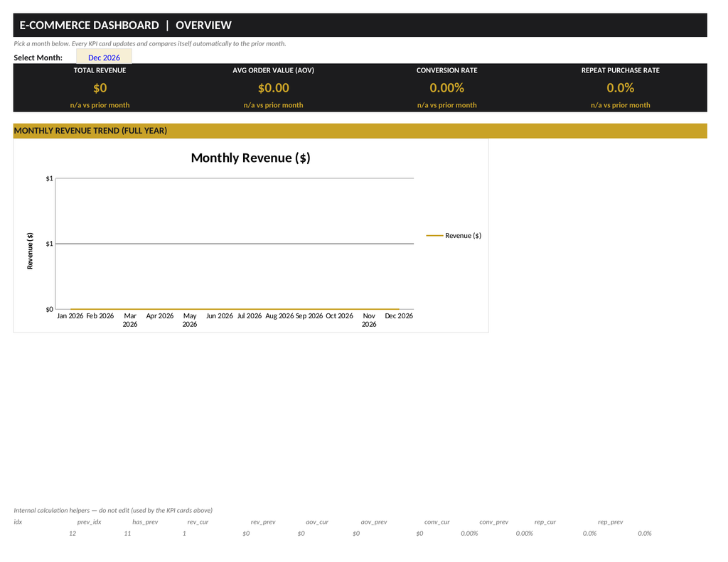Click the 'Select Month:' label
Viewport: 728px width, 562px height.
point(38,58)
